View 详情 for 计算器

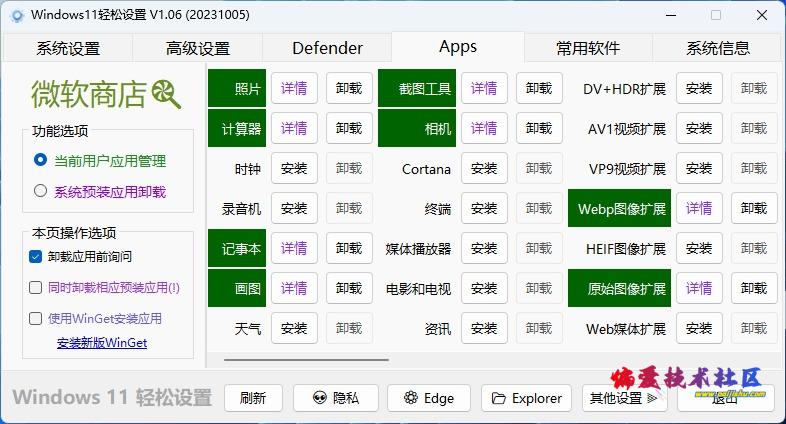(294, 128)
